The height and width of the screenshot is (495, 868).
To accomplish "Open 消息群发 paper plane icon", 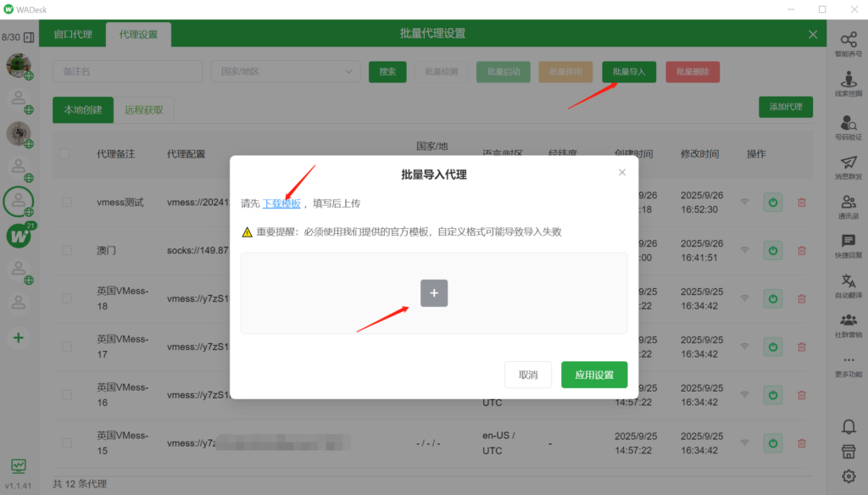I will click(848, 165).
